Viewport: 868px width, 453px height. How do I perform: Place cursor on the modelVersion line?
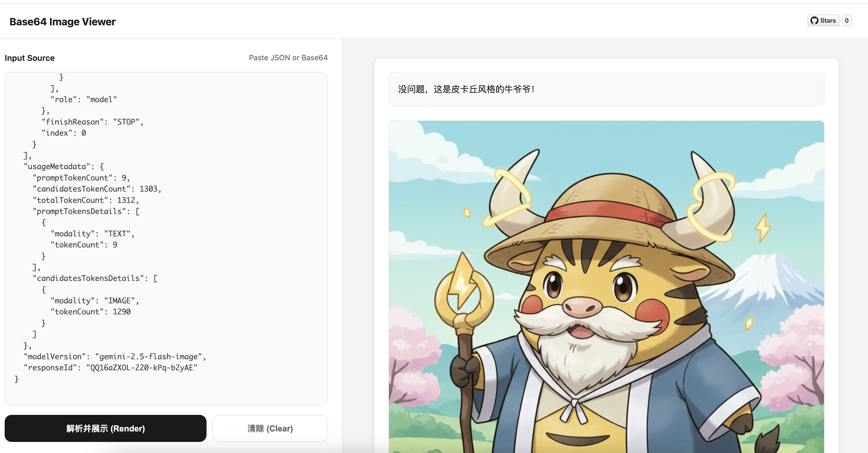(115, 357)
